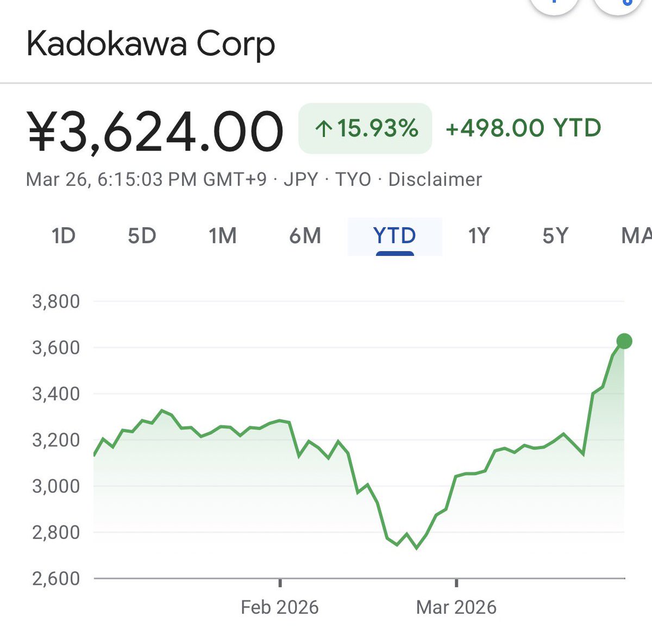Screen dimensions: 652x644
Task: Click the 3,800 y-axis label
Action: [x=56, y=301]
